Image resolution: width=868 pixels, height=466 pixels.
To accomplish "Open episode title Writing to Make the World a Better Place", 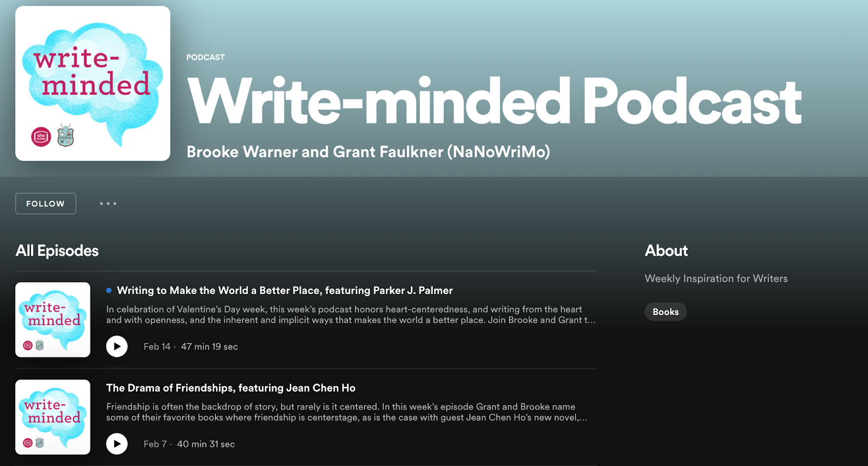I will coord(285,290).
